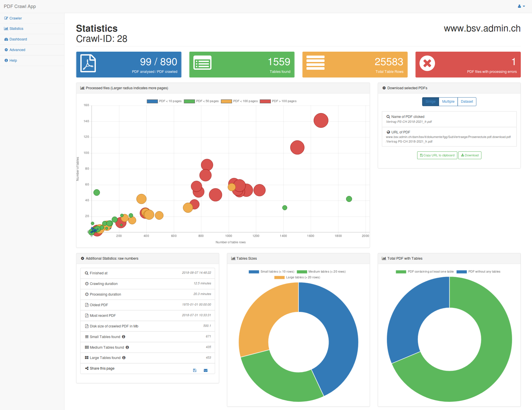Click the green bubble near 1900 table rows
This screenshot has width=532, height=410.
pos(349,199)
